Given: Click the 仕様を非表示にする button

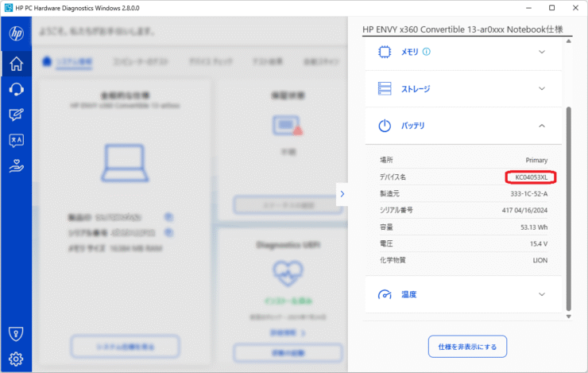Looking at the screenshot, I should click(467, 347).
